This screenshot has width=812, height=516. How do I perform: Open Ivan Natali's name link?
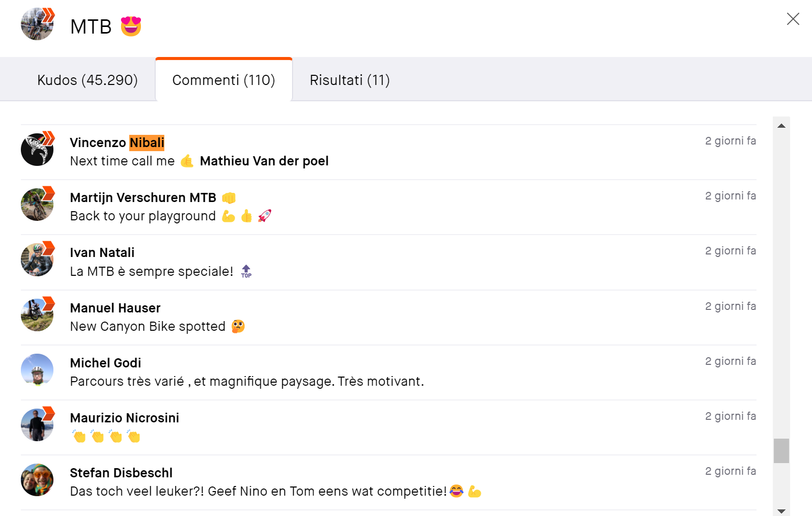pyautogui.click(x=102, y=253)
